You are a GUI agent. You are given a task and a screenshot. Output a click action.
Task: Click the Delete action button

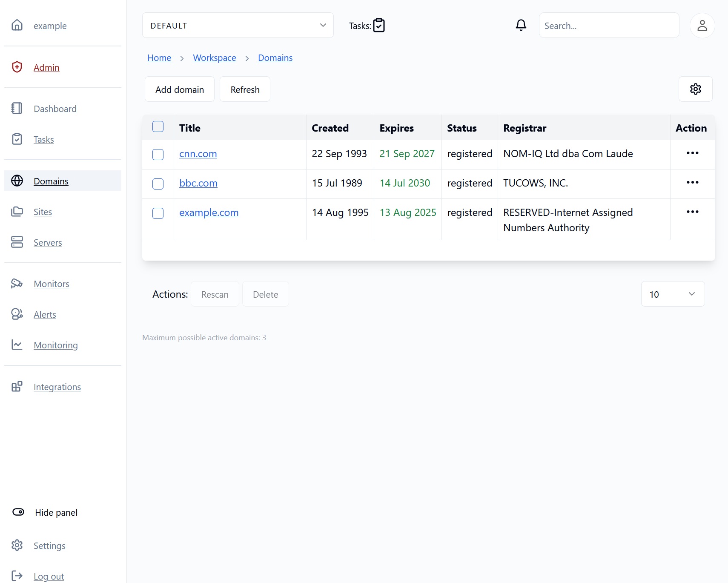click(x=266, y=294)
